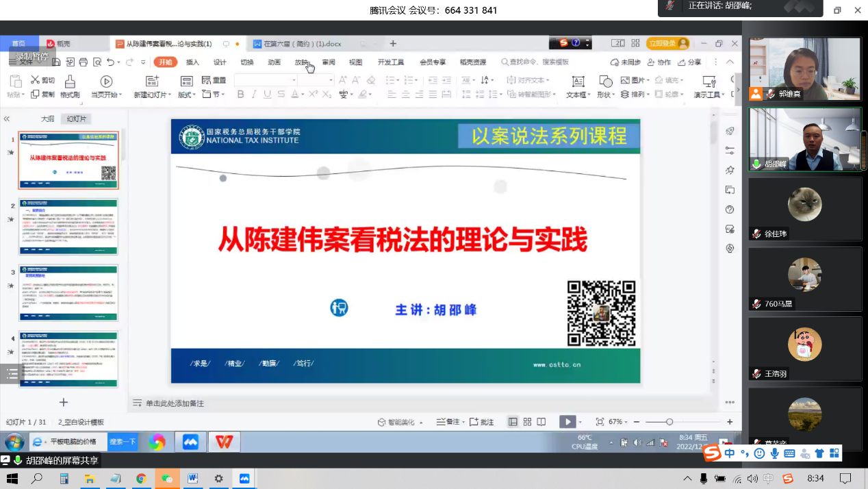This screenshot has height=489, width=868.
Task: Toggle bold formatting
Action: tap(240, 95)
